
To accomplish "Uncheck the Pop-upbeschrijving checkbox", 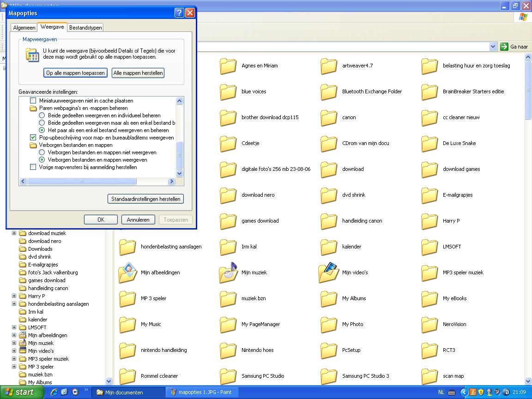I will (33, 138).
